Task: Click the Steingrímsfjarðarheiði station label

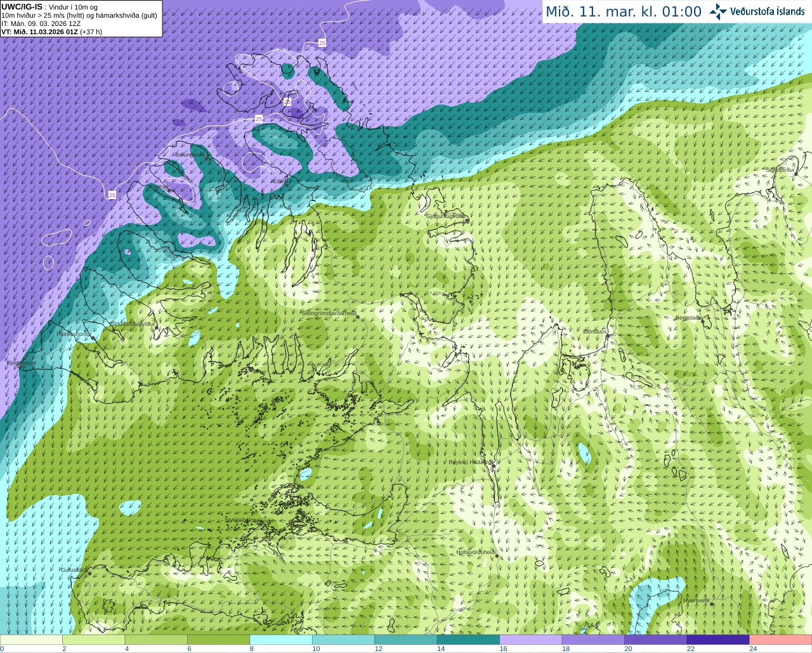Action: click(x=329, y=313)
